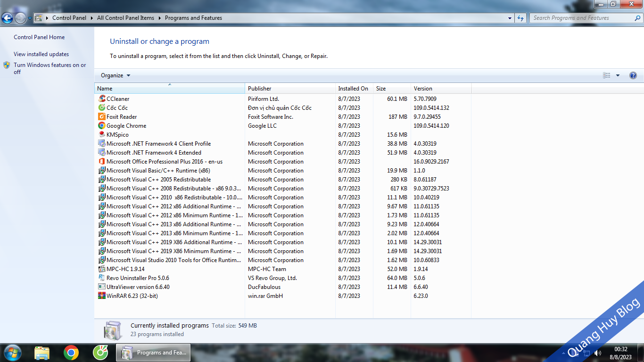This screenshot has width=644, height=362.
Task: Click the Cốc Cốc browser icon in list
Action: pos(102,108)
